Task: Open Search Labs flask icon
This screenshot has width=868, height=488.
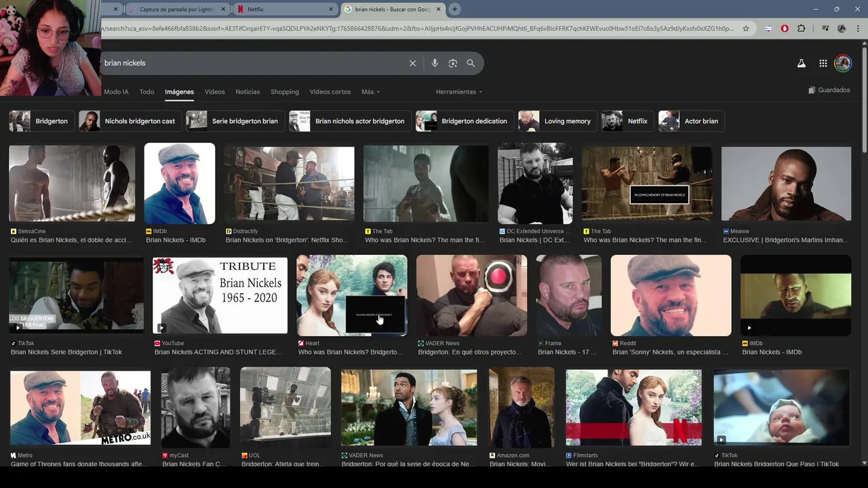Action: pos(801,63)
